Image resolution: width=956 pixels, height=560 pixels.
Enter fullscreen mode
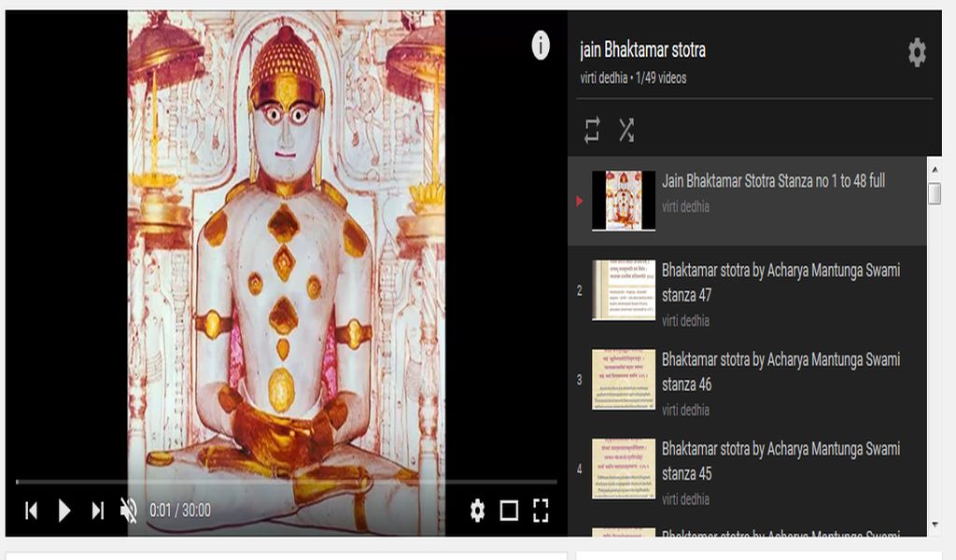point(541,511)
